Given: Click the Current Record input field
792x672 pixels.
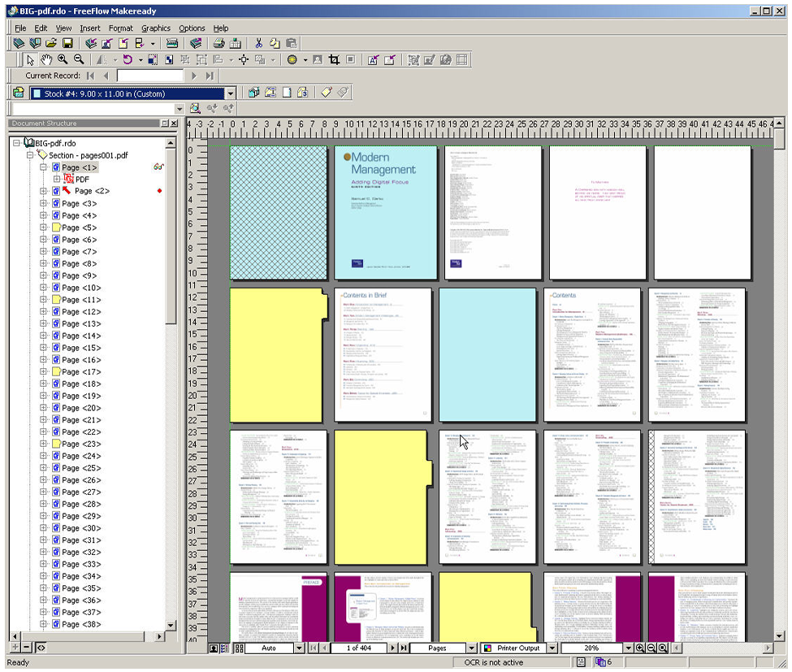Looking at the screenshot, I should 150,76.
